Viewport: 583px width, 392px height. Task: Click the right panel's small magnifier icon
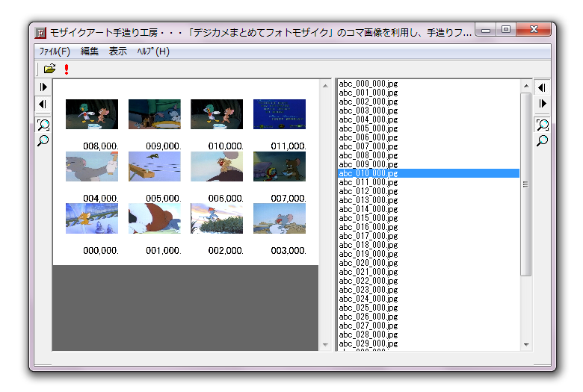[542, 140]
